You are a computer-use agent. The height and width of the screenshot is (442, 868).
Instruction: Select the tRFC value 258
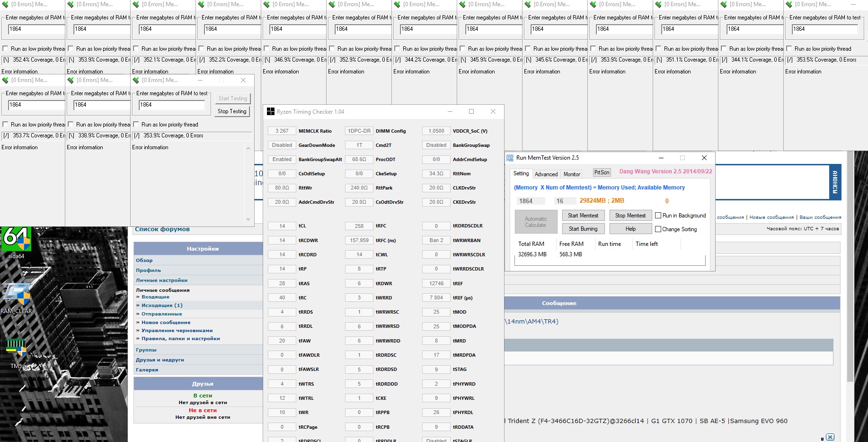(359, 226)
